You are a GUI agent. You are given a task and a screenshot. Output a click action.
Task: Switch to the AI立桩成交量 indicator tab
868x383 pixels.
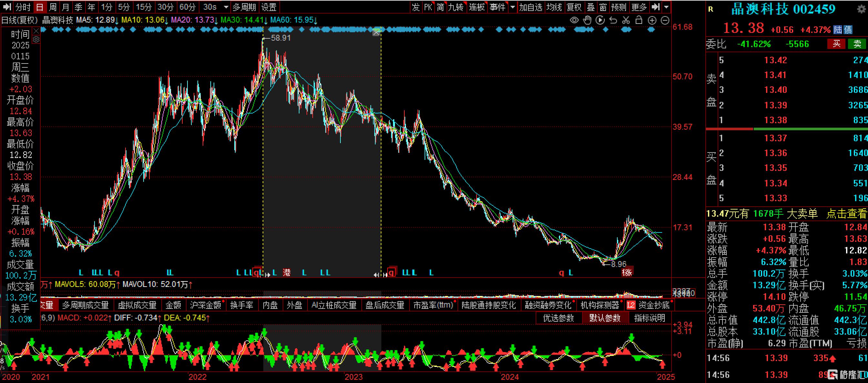coord(334,305)
